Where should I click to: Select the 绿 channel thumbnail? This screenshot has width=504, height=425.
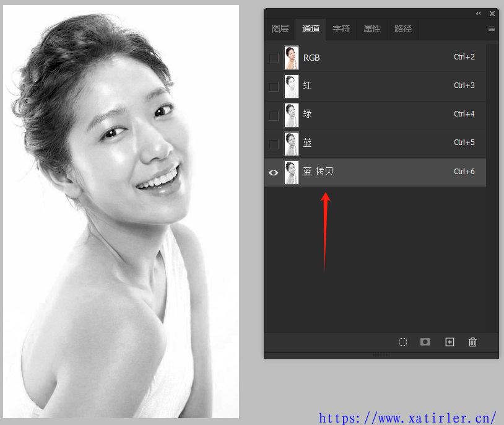[292, 115]
